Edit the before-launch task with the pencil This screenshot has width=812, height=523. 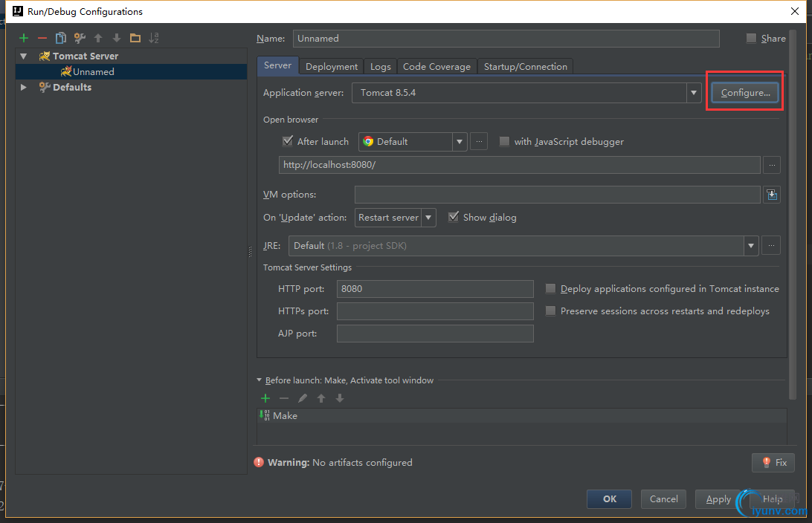point(303,397)
